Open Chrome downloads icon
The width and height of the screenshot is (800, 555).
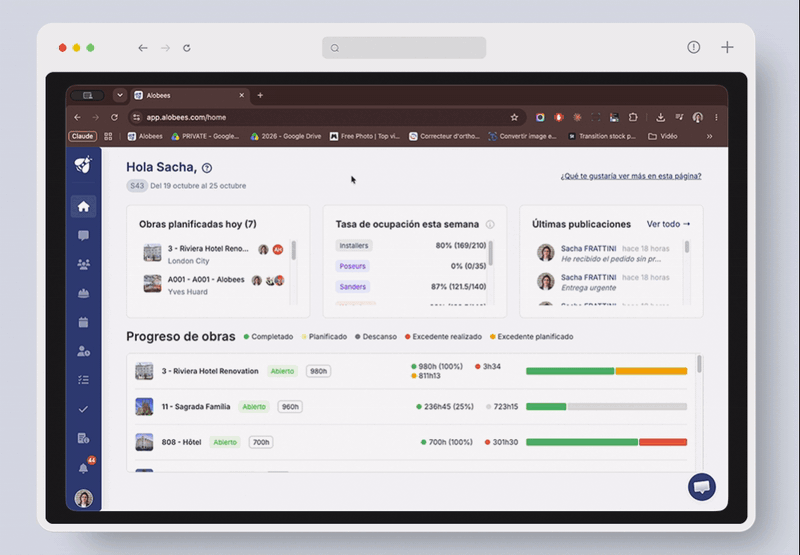(x=660, y=117)
